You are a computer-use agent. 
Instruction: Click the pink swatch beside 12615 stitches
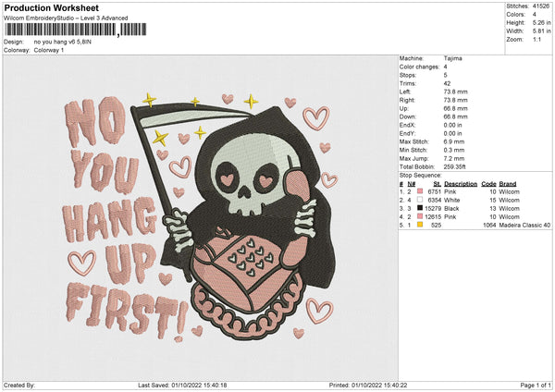[x=420, y=216]
